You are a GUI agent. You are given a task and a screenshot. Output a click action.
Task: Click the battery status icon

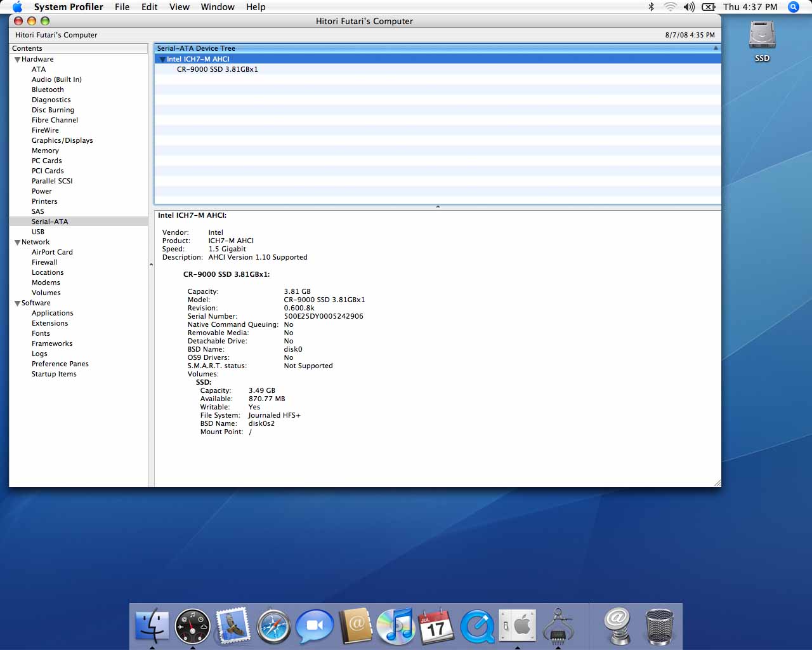click(x=709, y=7)
